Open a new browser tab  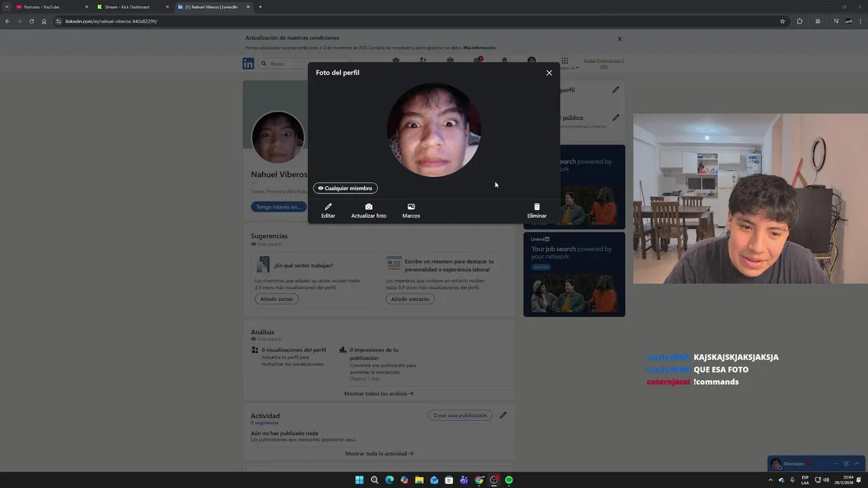260,7
